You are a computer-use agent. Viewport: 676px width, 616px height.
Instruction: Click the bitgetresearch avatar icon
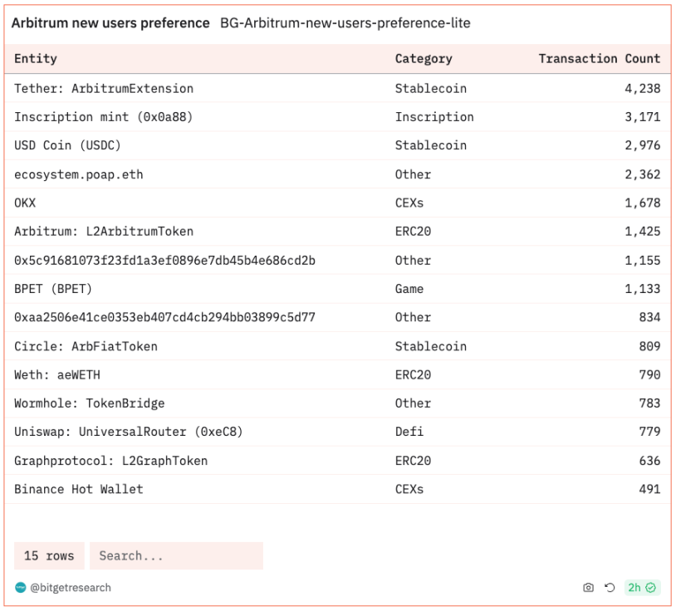(21, 588)
